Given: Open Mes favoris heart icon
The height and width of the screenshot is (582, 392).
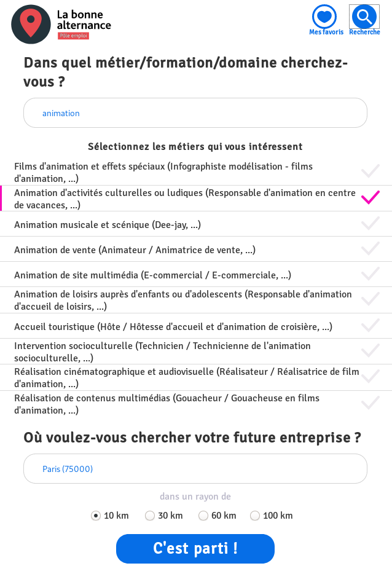Looking at the screenshot, I should 324,17.
